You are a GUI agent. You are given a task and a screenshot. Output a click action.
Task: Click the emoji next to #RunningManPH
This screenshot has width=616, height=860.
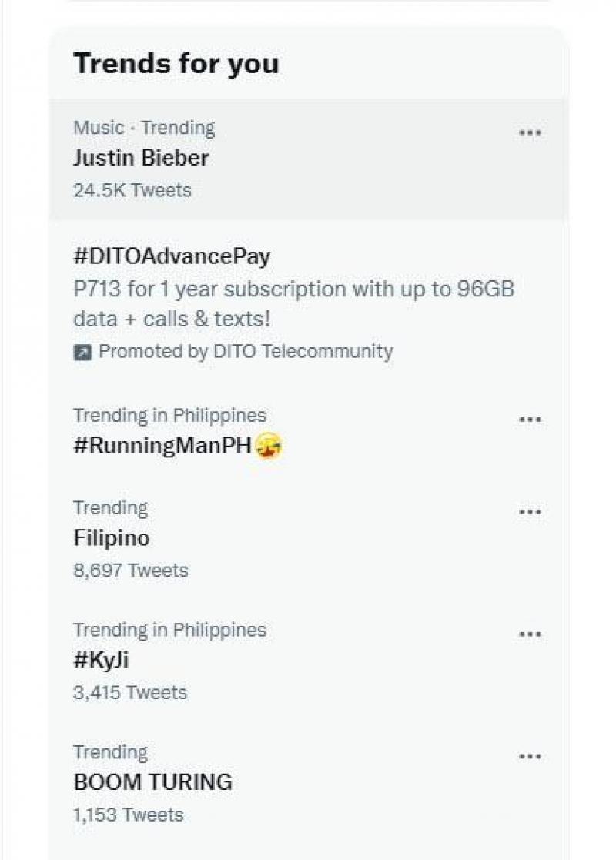(x=268, y=447)
